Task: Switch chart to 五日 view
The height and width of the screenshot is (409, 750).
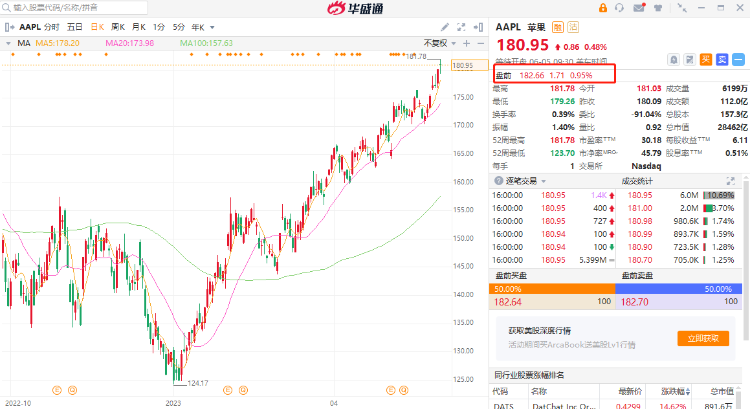Action: point(75,27)
